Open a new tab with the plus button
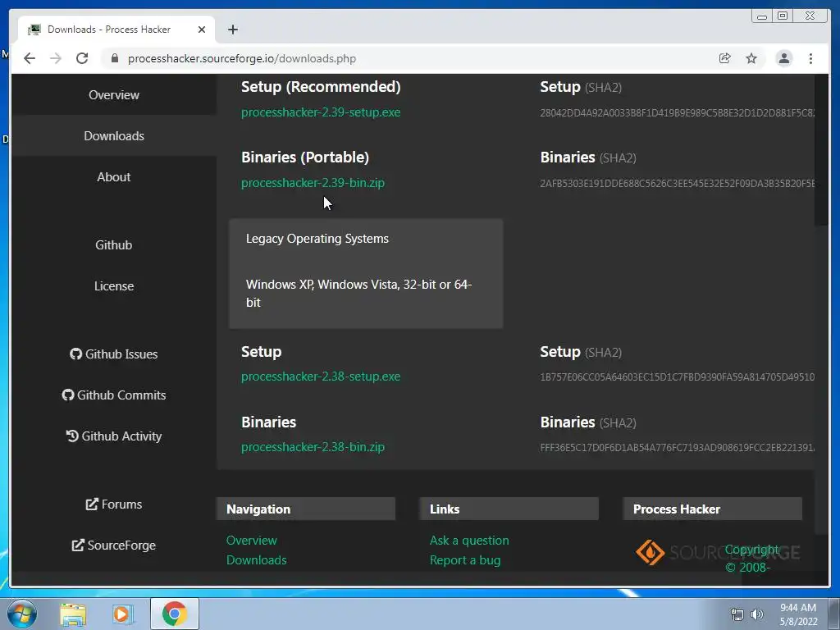 point(232,30)
